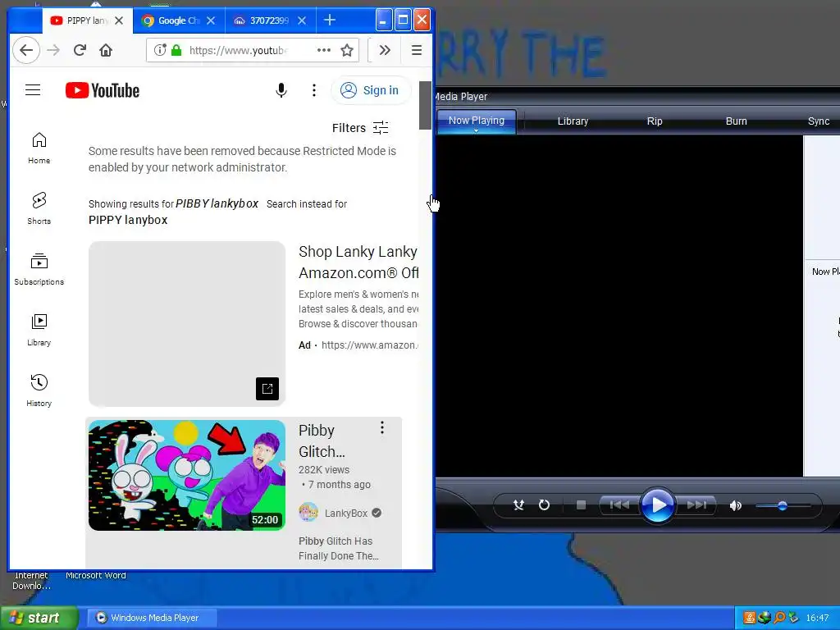Screen dimensions: 840x630
Task: Open YouTube settings three-dot menu
Action: (x=314, y=90)
